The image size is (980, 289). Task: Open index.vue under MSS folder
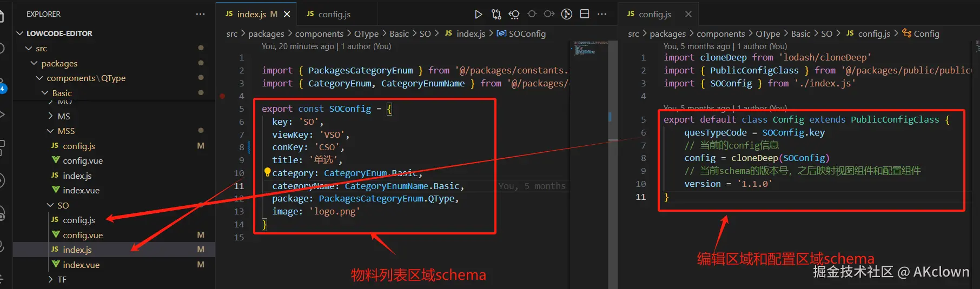tap(81, 190)
